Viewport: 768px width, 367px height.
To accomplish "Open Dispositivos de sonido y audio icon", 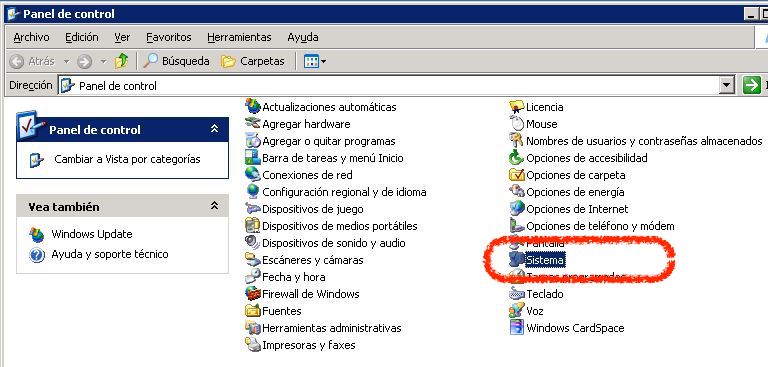I will [253, 243].
